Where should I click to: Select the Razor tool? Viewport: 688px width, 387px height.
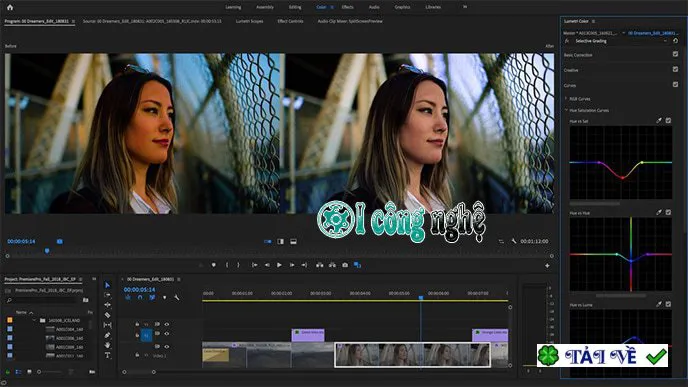[108, 315]
